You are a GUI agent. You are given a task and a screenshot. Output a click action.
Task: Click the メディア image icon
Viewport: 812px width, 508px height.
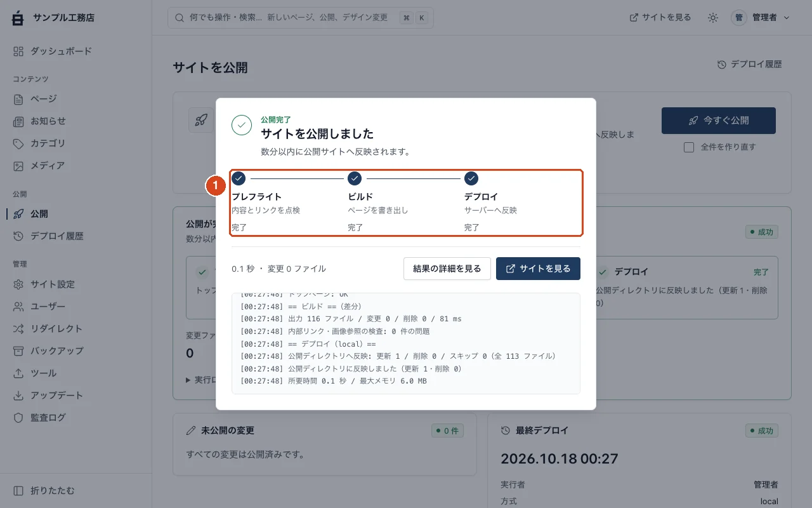(x=18, y=166)
